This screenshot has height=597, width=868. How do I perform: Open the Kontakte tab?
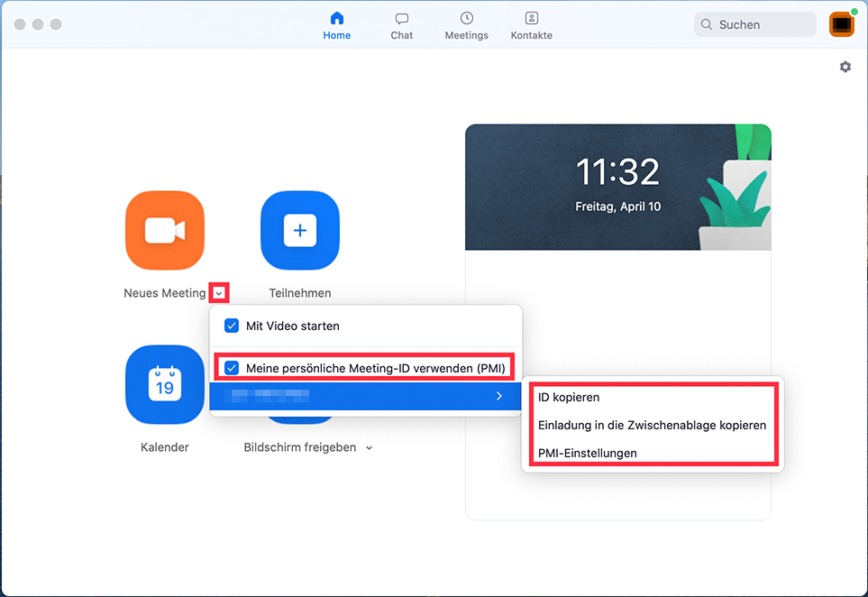(x=532, y=26)
